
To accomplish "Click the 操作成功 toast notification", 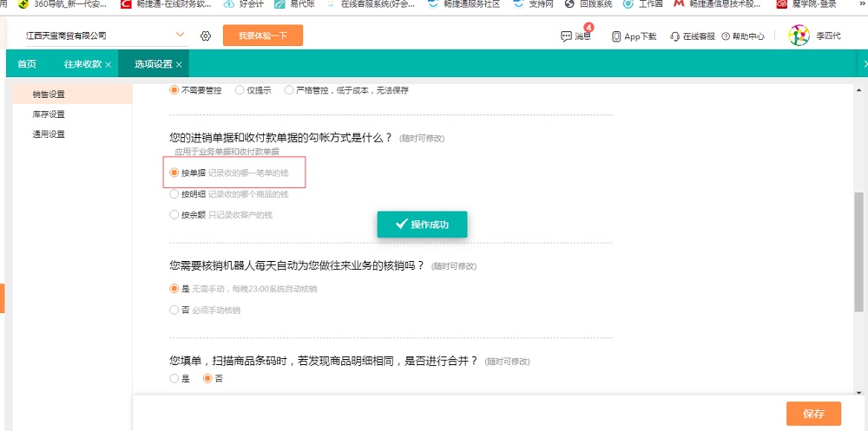I will pyautogui.click(x=423, y=225).
